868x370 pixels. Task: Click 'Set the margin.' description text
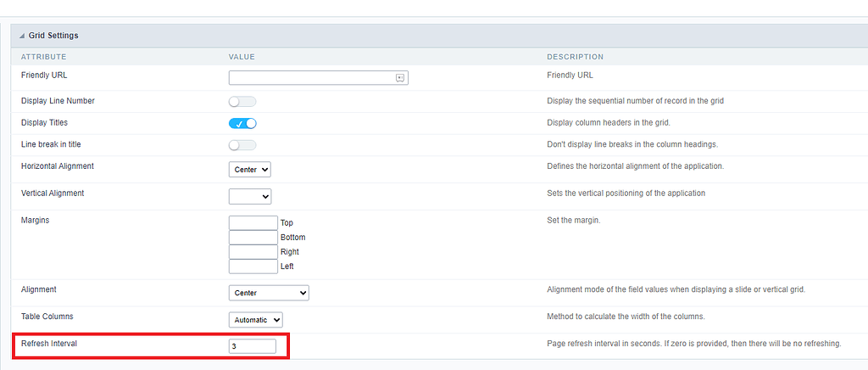pyautogui.click(x=574, y=220)
